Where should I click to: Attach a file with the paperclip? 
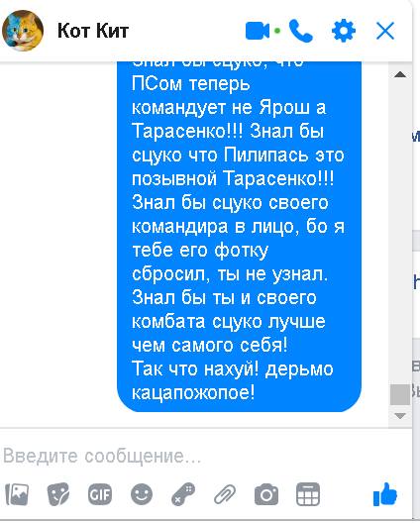(225, 494)
